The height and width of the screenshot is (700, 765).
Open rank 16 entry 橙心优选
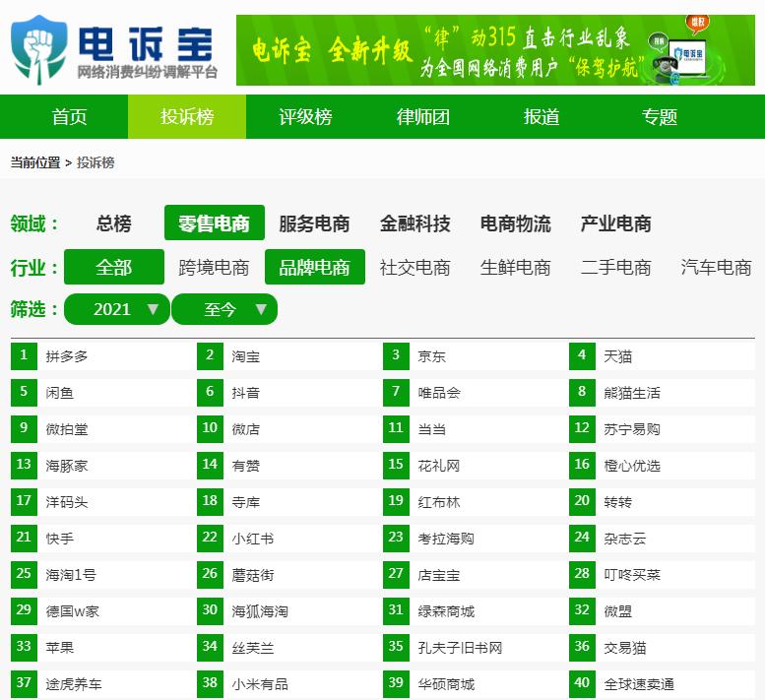click(x=632, y=466)
